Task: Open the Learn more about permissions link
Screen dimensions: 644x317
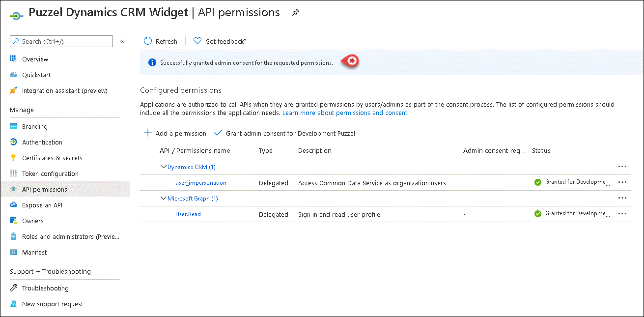Action: [x=344, y=113]
